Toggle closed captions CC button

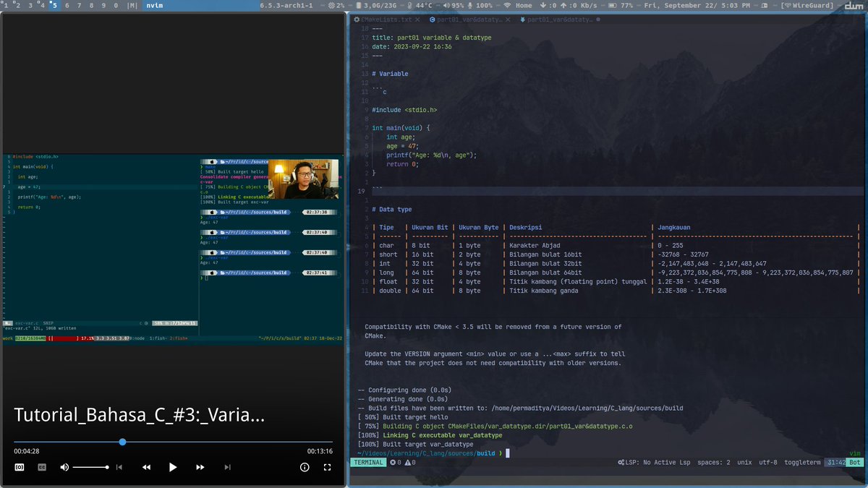pyautogui.click(x=42, y=468)
